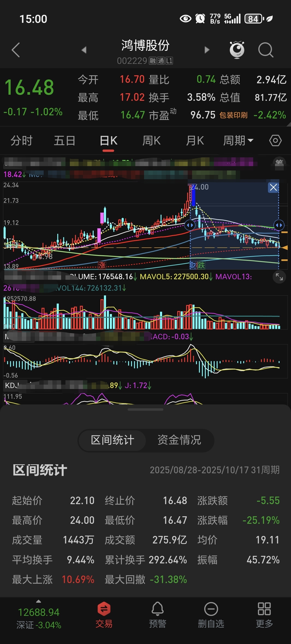Switch to 区间统计 segment

click(112, 440)
